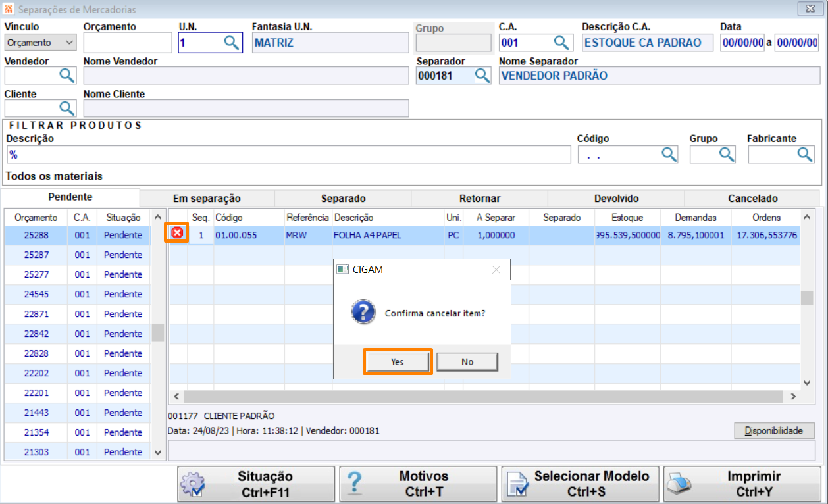Viewport: 828px width, 504px height.
Task: Click the Motivos Ctrl+T button
Action: pyautogui.click(x=419, y=484)
